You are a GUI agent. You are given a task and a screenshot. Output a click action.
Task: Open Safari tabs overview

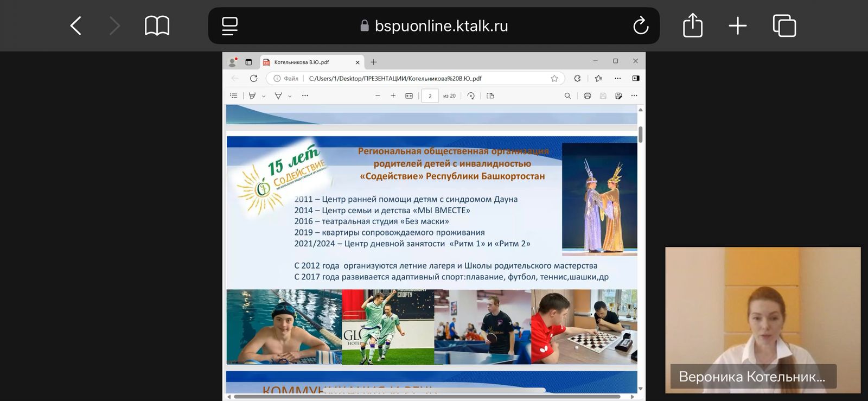click(x=784, y=26)
